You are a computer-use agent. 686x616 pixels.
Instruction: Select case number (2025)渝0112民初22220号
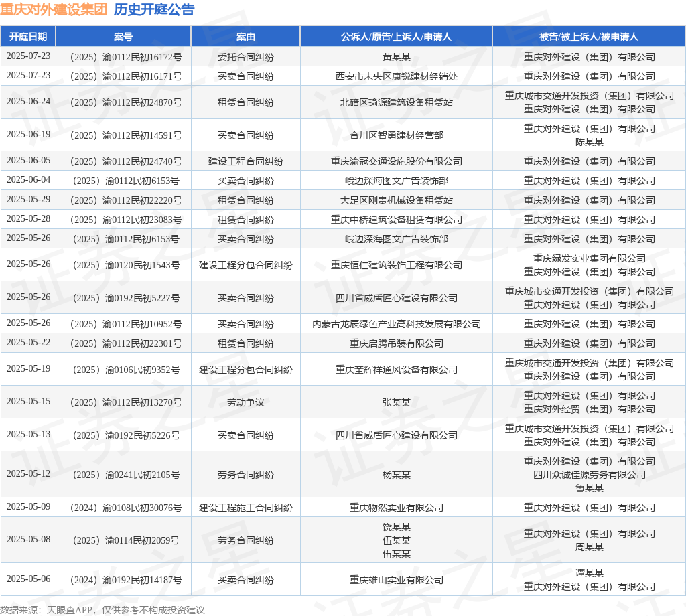(126, 200)
